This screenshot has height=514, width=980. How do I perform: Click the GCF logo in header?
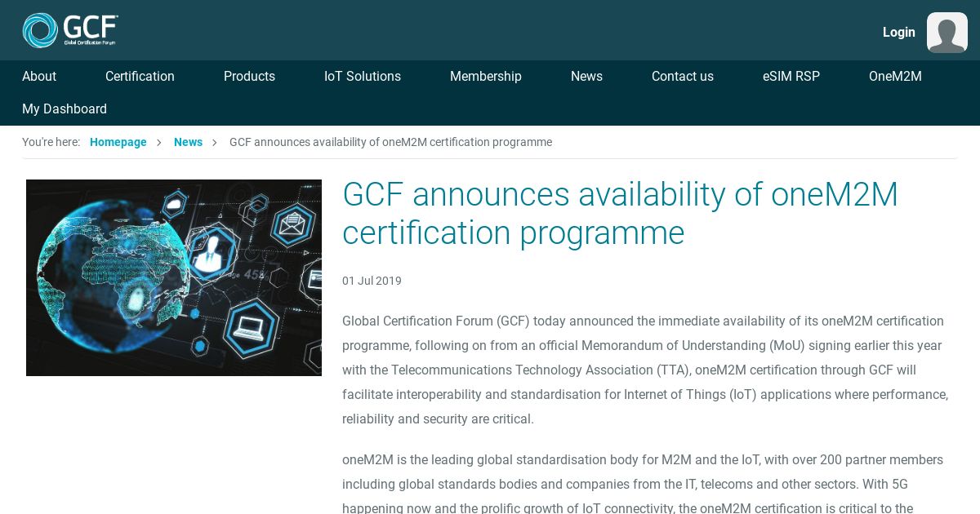[x=70, y=30]
